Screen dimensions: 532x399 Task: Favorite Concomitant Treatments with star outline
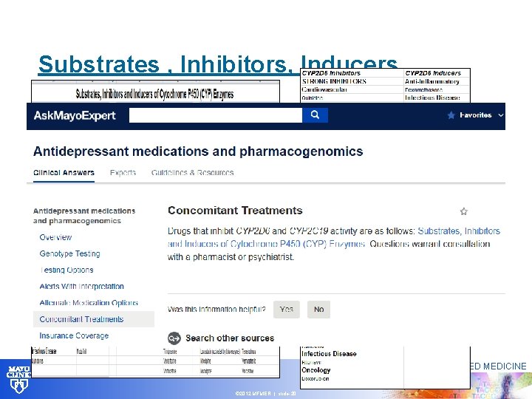[464, 211]
